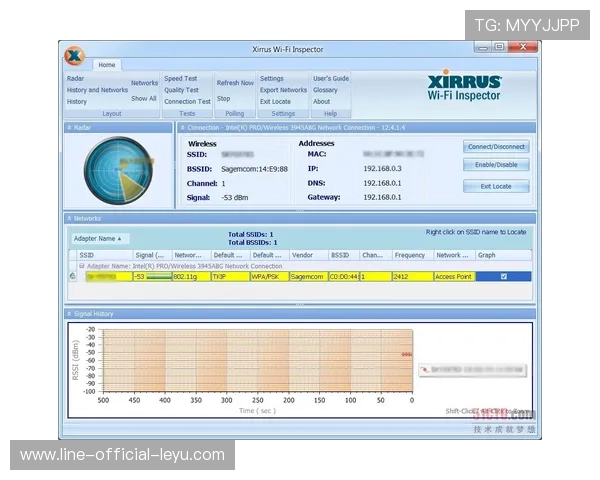Open Settings in the ribbon

point(272,78)
